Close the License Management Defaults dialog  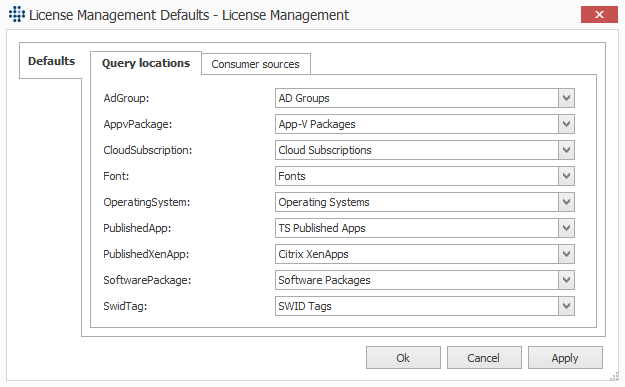[599, 15]
